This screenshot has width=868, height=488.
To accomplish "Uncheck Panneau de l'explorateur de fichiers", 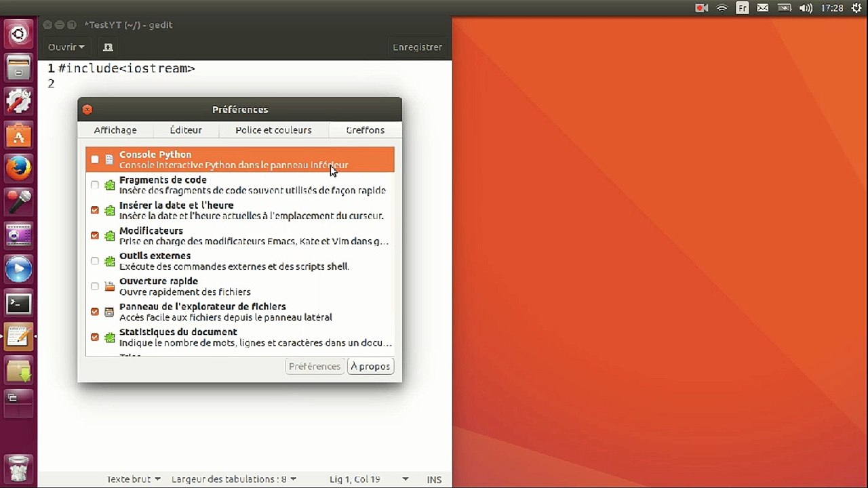I will click(x=95, y=312).
